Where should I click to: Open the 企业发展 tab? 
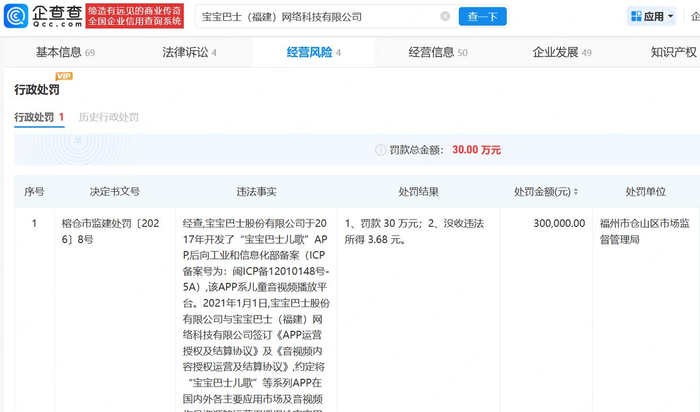(562, 52)
